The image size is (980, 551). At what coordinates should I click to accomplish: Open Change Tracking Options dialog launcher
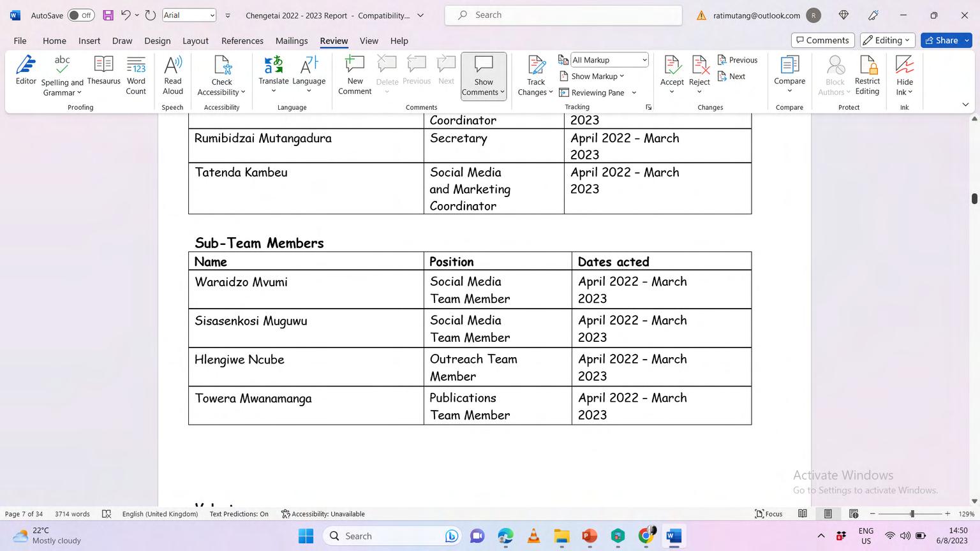click(x=648, y=107)
